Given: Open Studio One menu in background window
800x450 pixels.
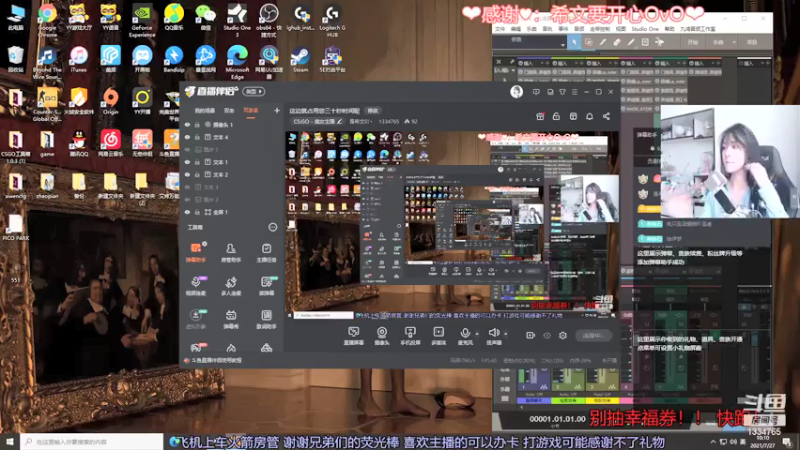Looking at the screenshot, I should [x=645, y=29].
